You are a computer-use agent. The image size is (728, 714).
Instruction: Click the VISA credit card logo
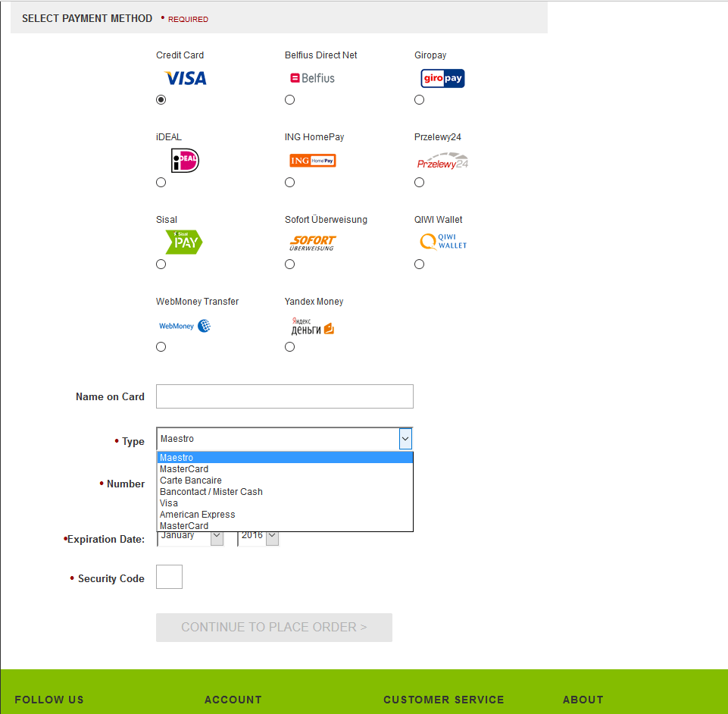(x=186, y=78)
